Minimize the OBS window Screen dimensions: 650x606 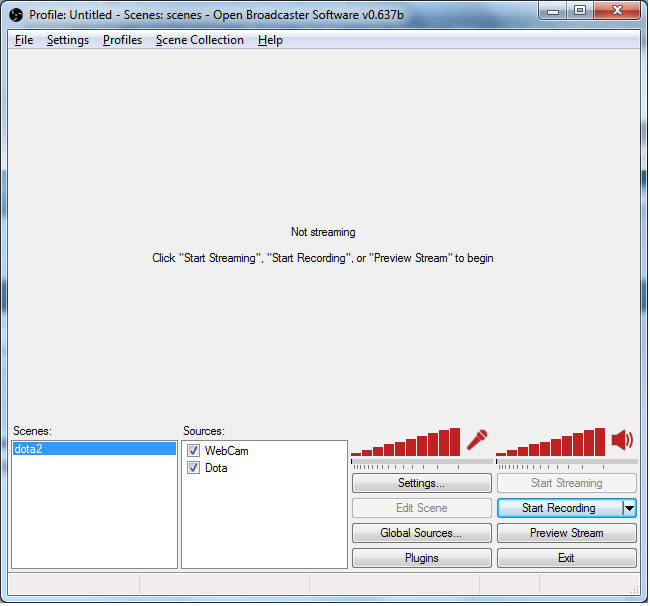tap(553, 11)
